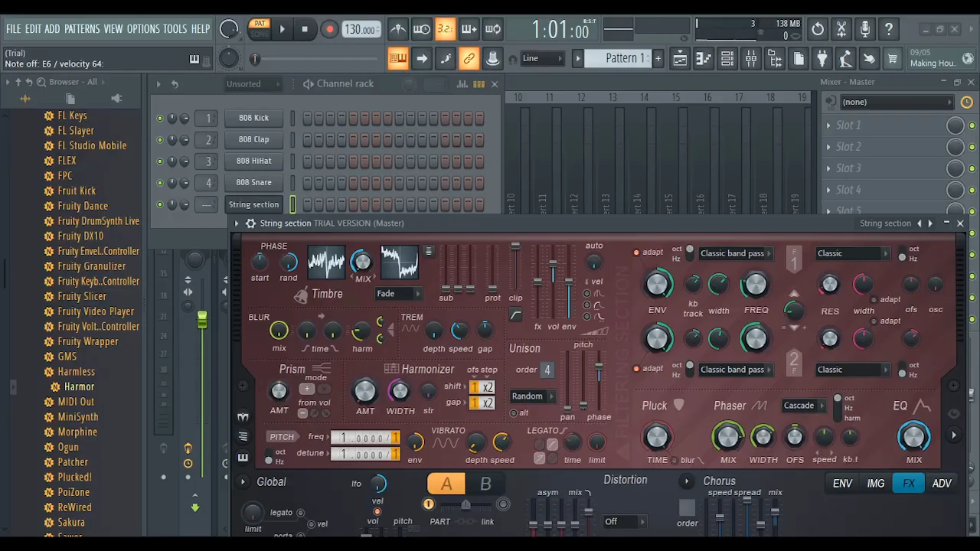Click the undo history circular arrow icon
Image resolution: width=980 pixels, height=551 pixels.
(x=818, y=30)
